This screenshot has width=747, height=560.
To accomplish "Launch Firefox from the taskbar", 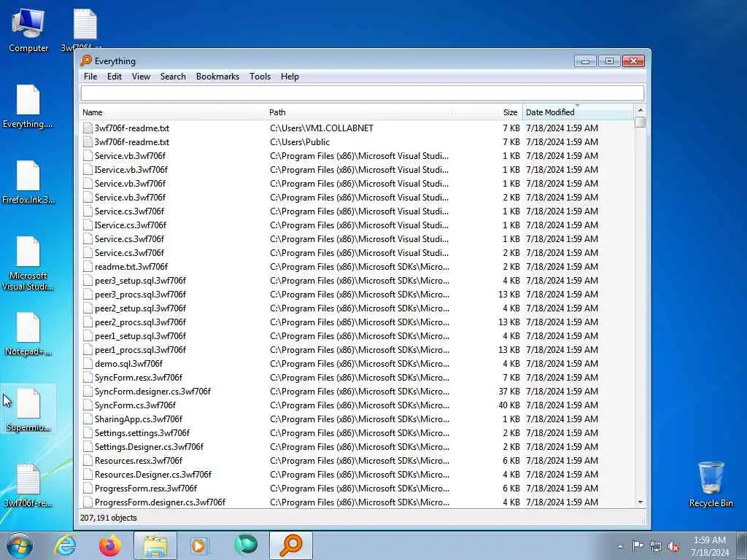I will (x=110, y=545).
